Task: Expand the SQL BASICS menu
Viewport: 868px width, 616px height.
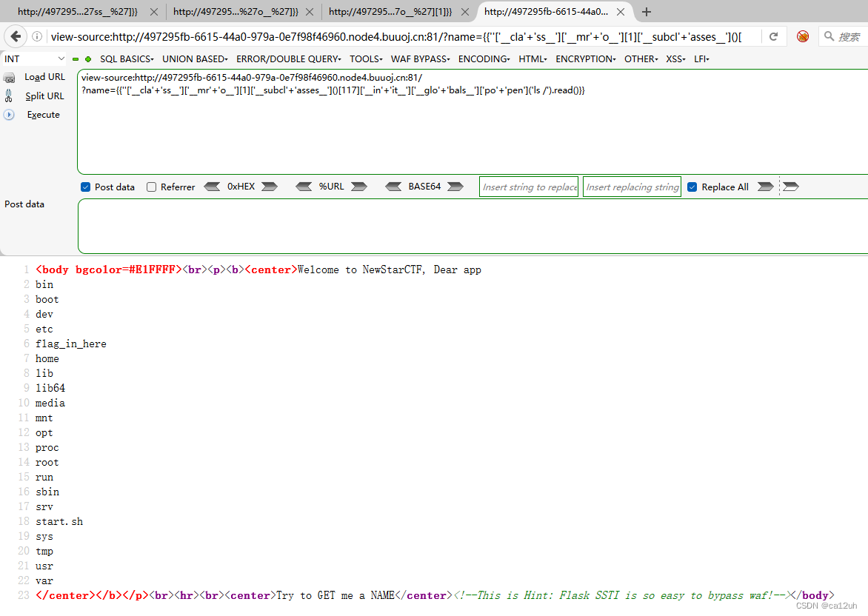Action: pyautogui.click(x=127, y=58)
